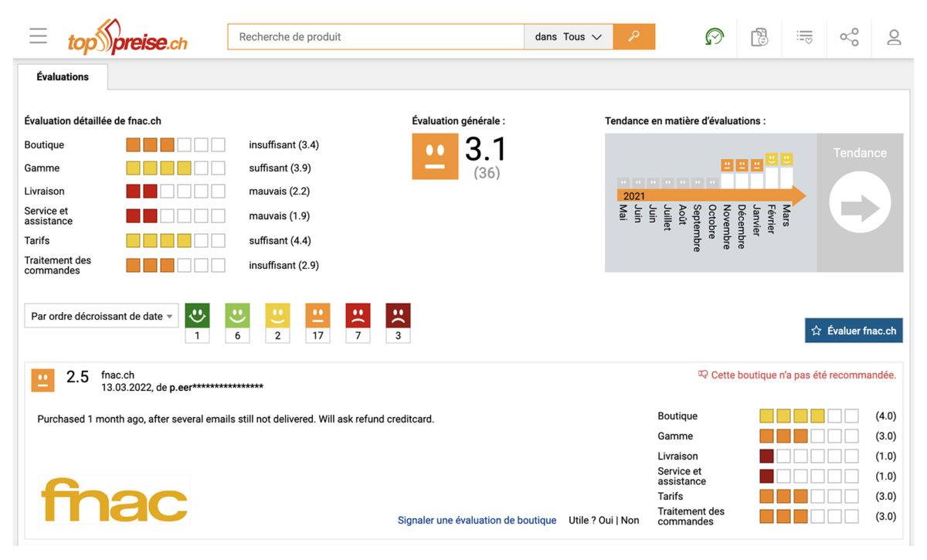Click the Tarifs yellow rating bar in summary
This screenshot has height=560, width=927.
(175, 240)
